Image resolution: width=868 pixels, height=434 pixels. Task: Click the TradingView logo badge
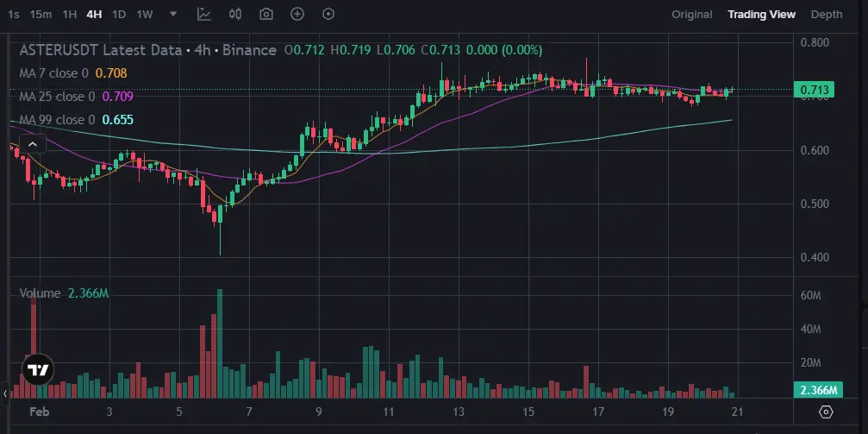(38, 369)
